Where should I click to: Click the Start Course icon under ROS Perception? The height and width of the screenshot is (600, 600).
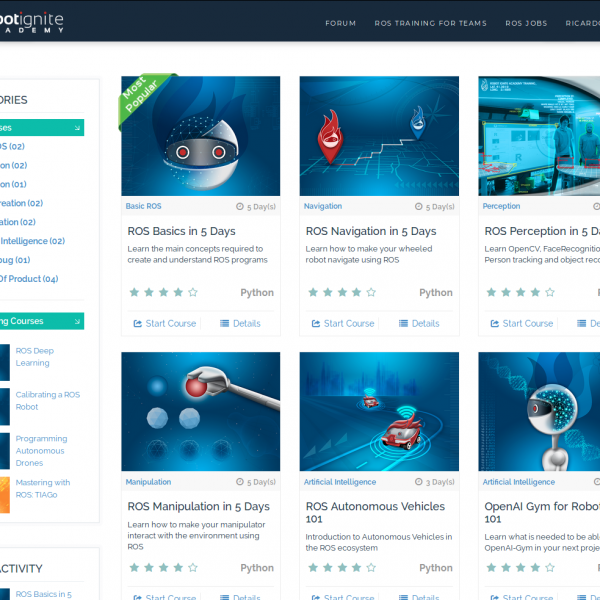tap(494, 324)
